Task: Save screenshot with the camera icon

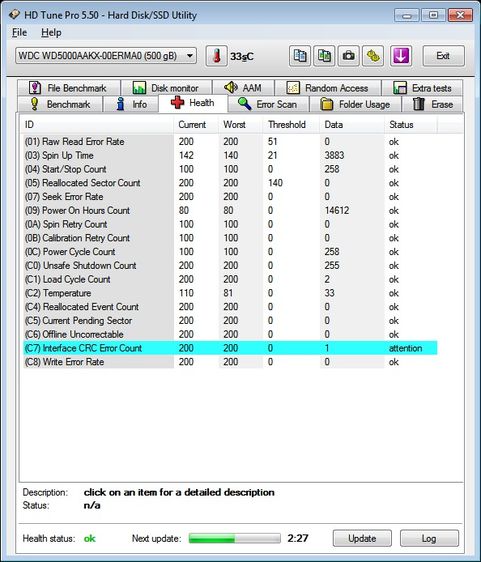Action: pyautogui.click(x=348, y=56)
